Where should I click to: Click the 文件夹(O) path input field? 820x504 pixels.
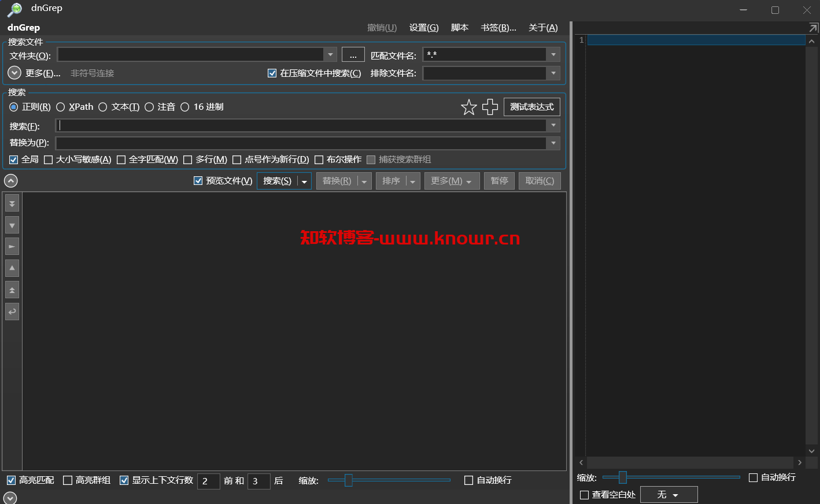(191, 54)
